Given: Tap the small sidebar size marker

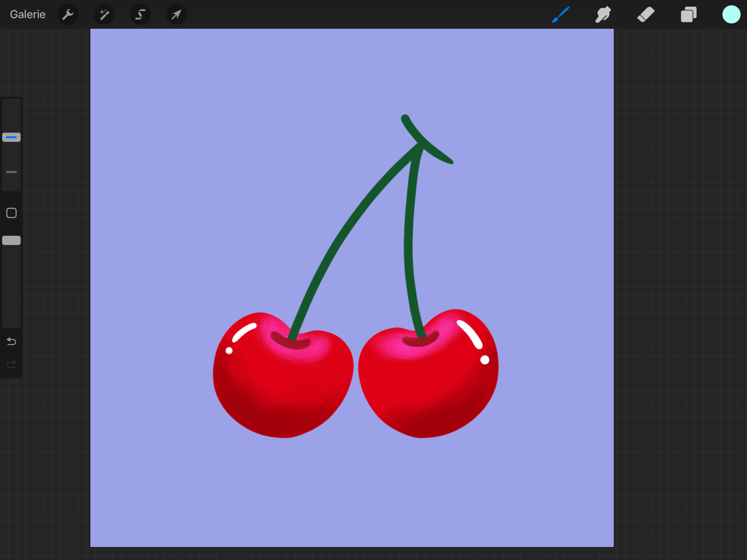Looking at the screenshot, I should [x=11, y=172].
